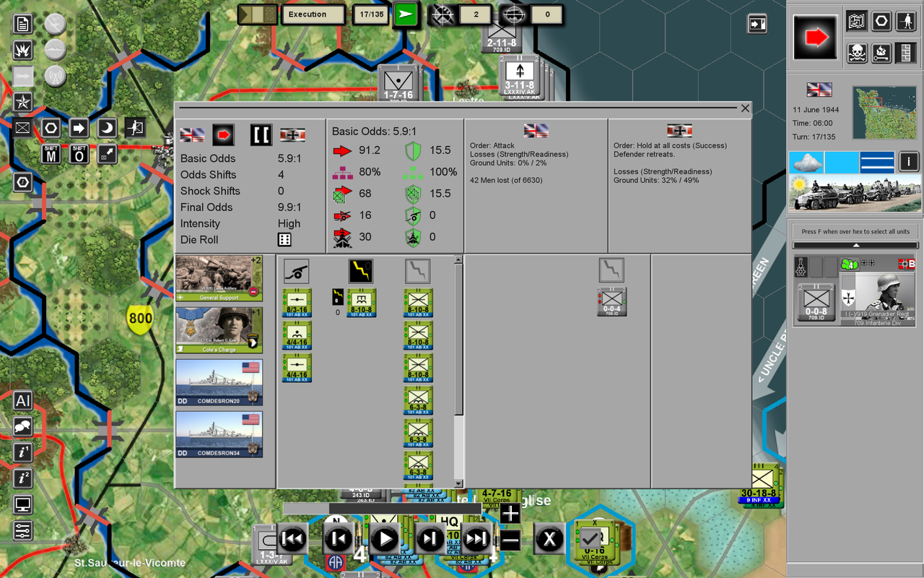Viewport: 924px width, 578px height.
Task: Open the settings sliders icon
Action: click(23, 531)
